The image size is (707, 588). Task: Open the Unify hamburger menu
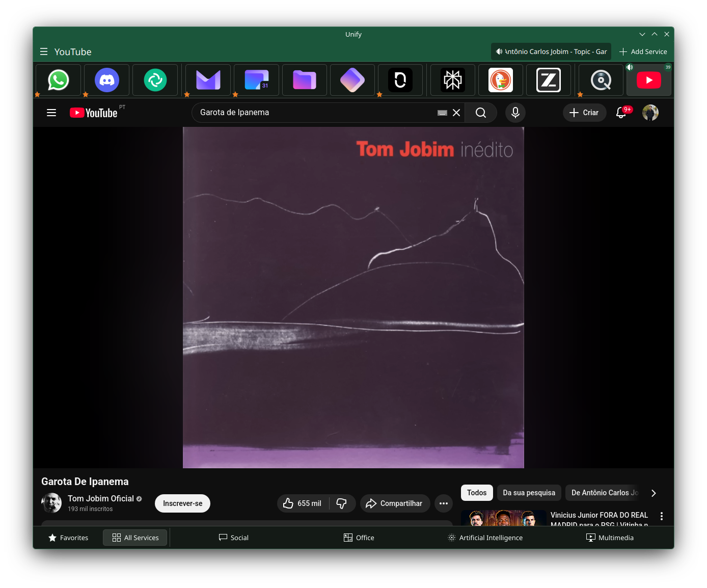pos(44,51)
